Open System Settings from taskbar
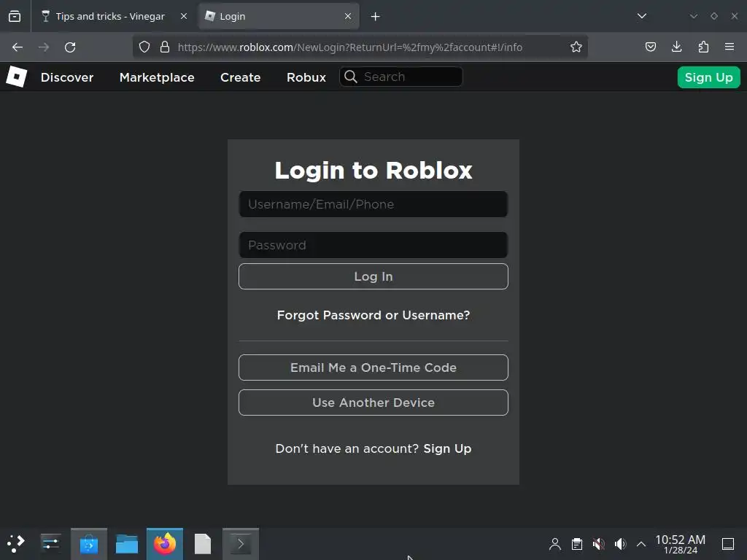The width and height of the screenshot is (747, 560). pyautogui.click(x=50, y=543)
